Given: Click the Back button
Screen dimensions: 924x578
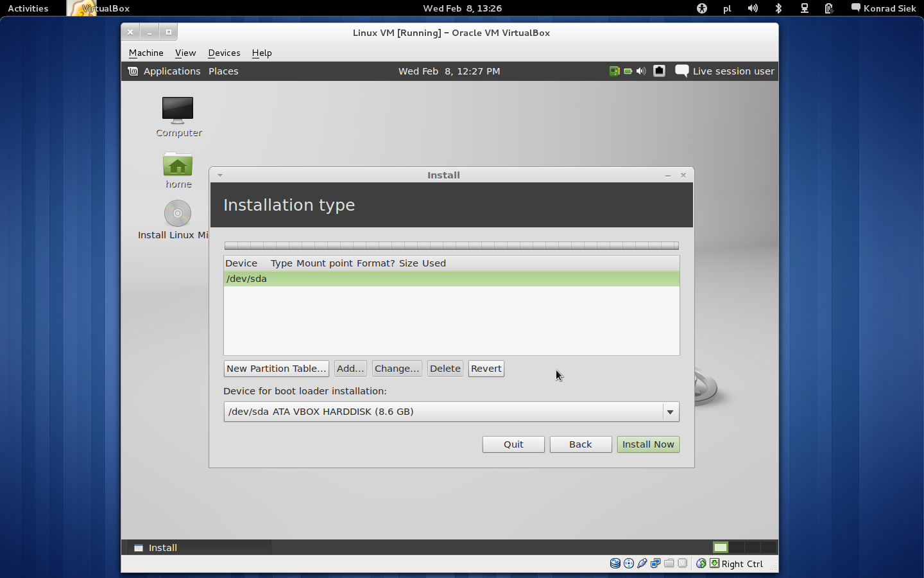Looking at the screenshot, I should pyautogui.click(x=581, y=444).
